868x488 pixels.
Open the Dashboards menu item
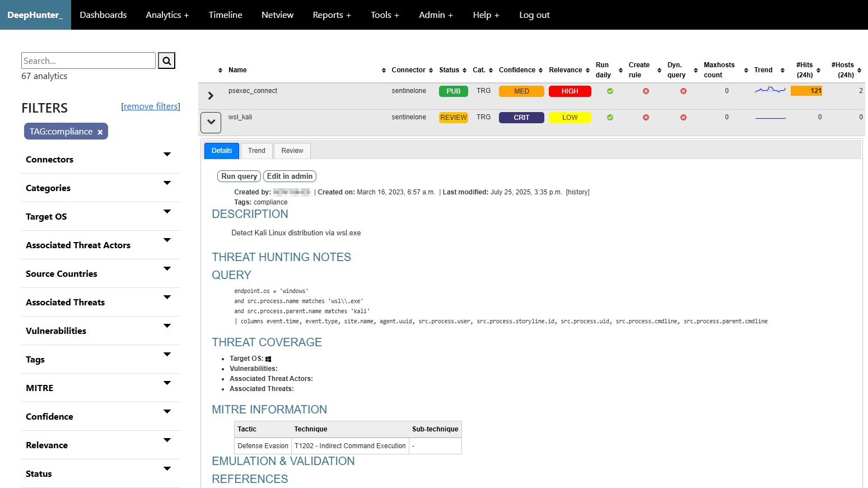pos(103,15)
